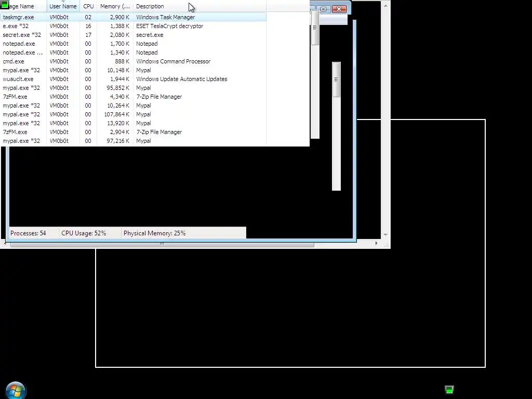This screenshot has height=399, width=532.
Task: Close the window with red X button
Action: 339,9
